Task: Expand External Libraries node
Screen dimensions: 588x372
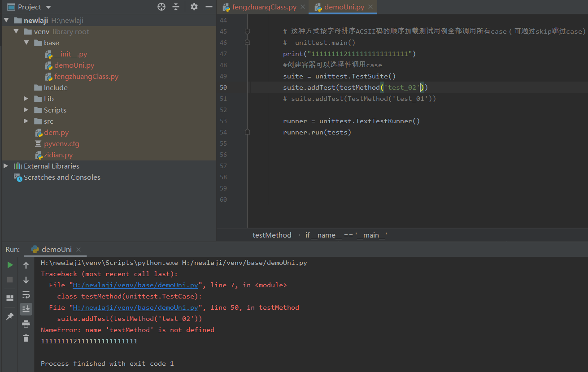Action: click(6, 166)
